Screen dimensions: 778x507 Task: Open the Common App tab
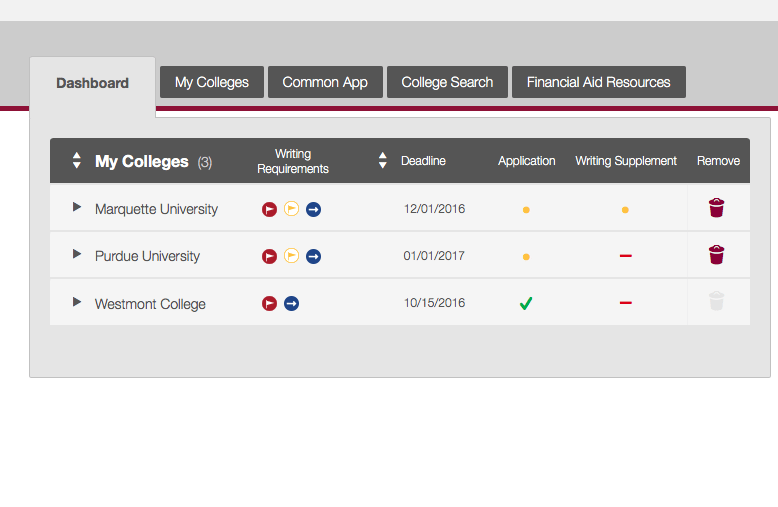tap(325, 82)
